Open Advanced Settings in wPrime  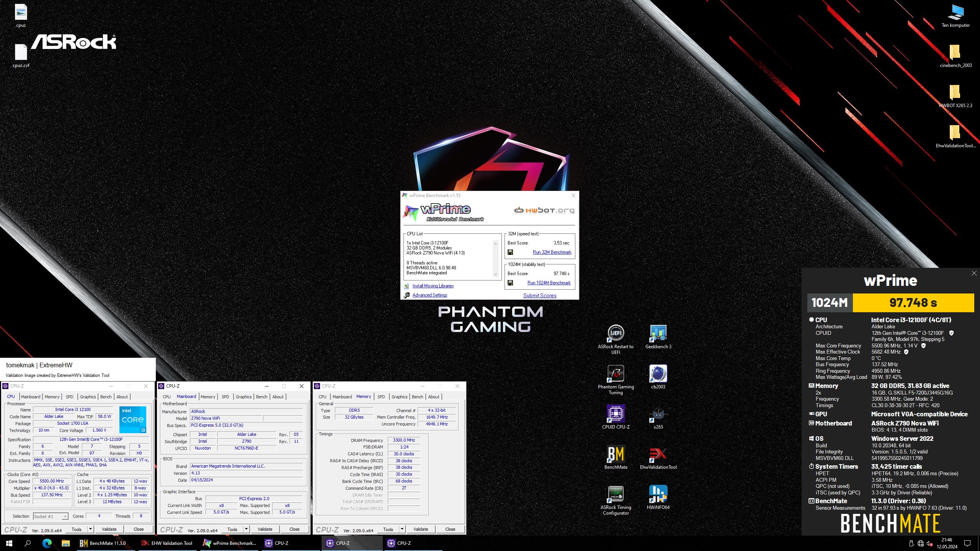coord(430,295)
